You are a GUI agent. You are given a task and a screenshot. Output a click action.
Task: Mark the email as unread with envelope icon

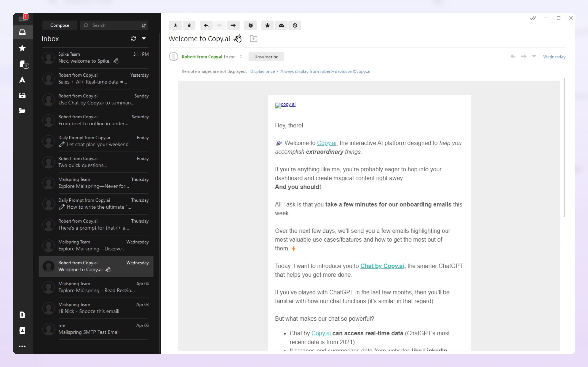(x=281, y=25)
